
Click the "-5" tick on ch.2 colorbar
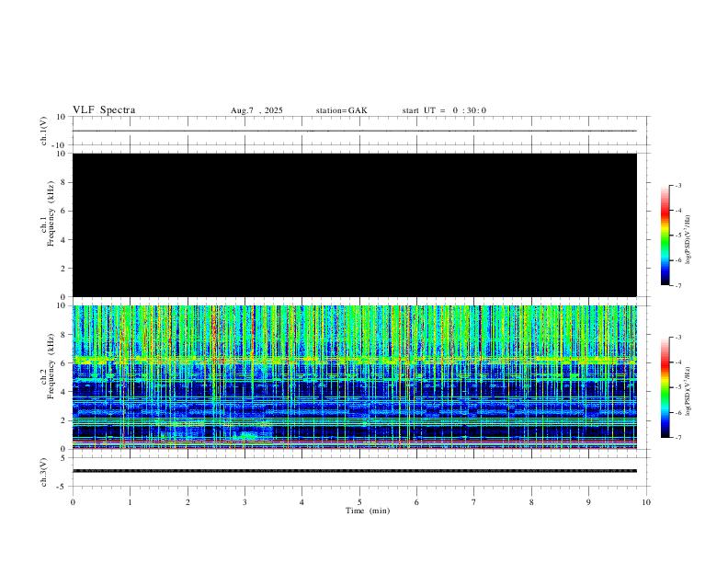click(x=678, y=387)
